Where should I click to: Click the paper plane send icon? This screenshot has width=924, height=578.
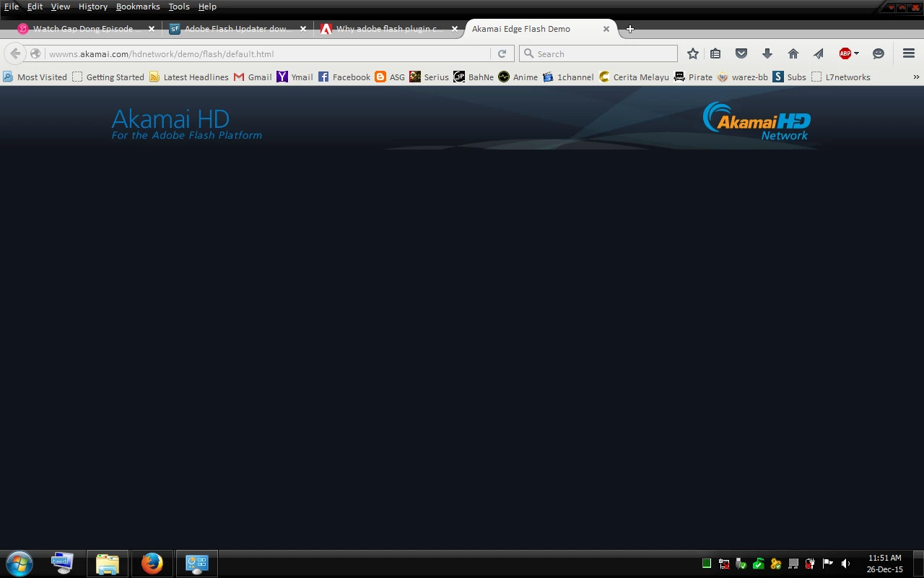(819, 53)
